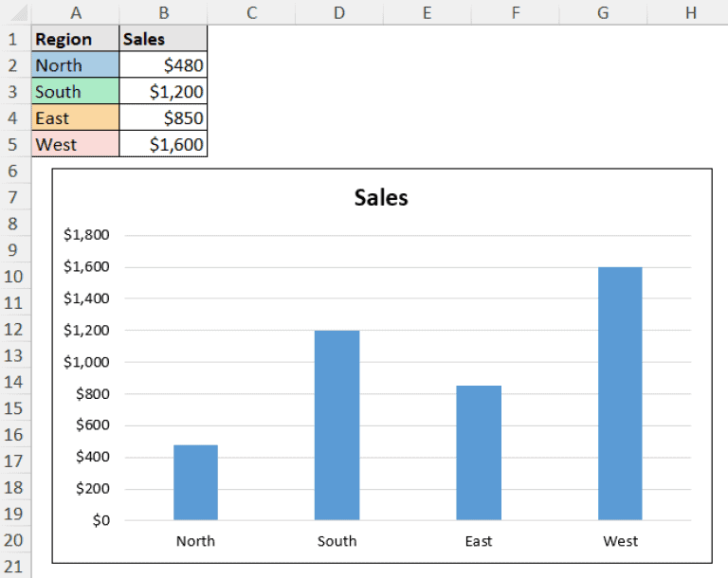
Task: Select column A header
Action: coord(75,12)
